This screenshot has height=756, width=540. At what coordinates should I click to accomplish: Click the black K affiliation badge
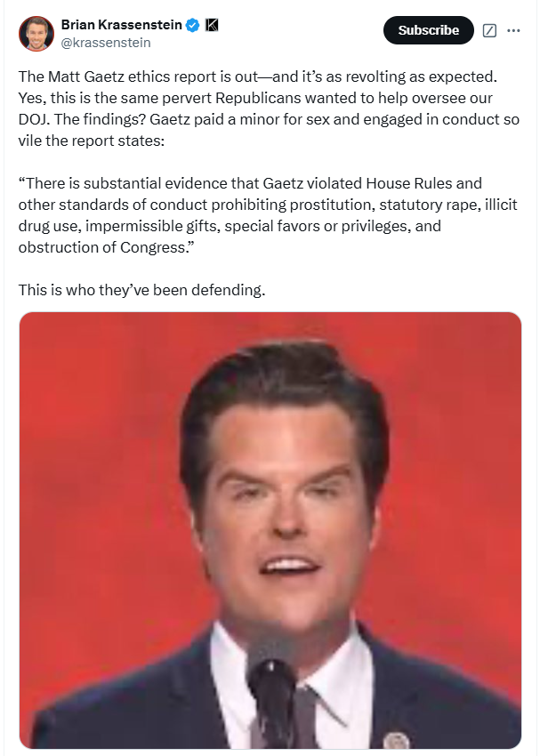212,25
